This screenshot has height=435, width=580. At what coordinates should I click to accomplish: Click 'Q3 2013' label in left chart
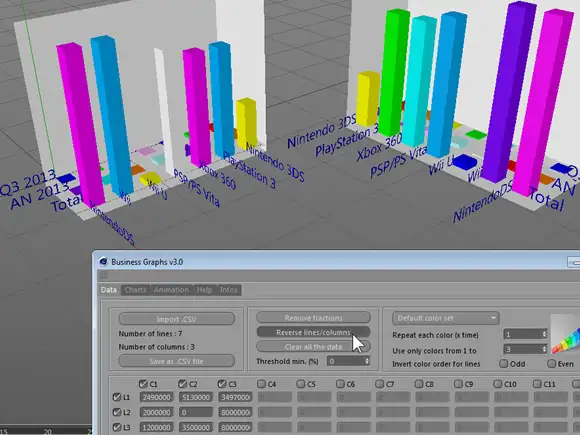click(28, 183)
